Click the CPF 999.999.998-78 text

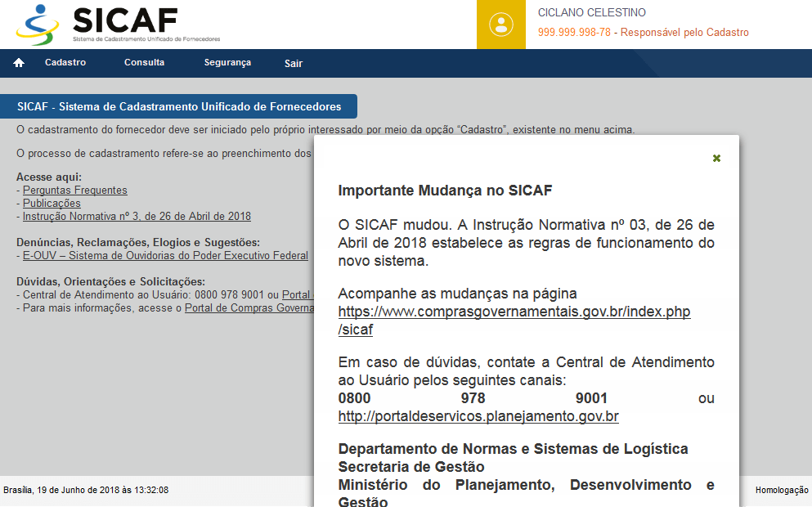tap(574, 32)
